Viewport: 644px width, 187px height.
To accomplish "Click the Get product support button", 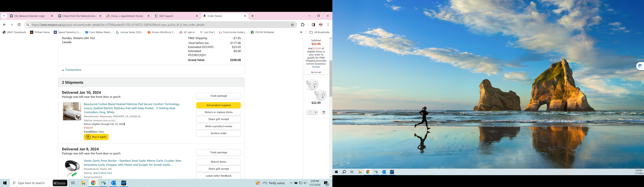I will tap(218, 105).
